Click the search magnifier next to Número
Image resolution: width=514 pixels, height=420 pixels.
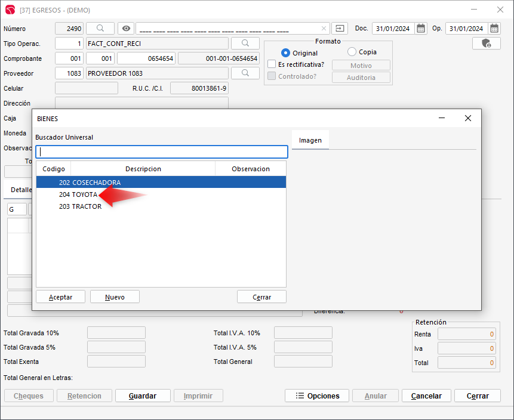pos(100,28)
